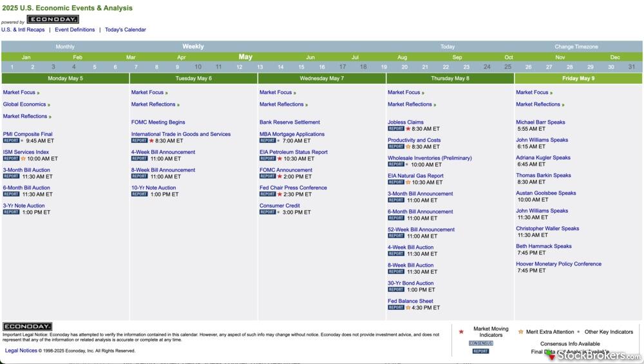Click the Econoday logo at top
The height and width of the screenshot is (364, 644).
pyautogui.click(x=53, y=20)
